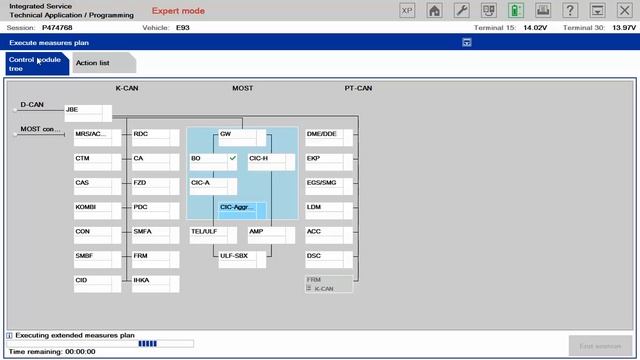Click the MOST column heading

coord(242,88)
